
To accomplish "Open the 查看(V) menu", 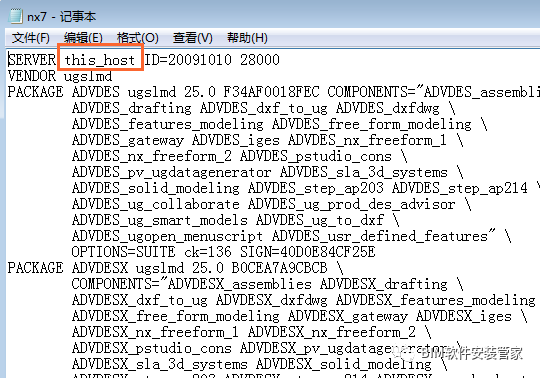I will [193, 38].
